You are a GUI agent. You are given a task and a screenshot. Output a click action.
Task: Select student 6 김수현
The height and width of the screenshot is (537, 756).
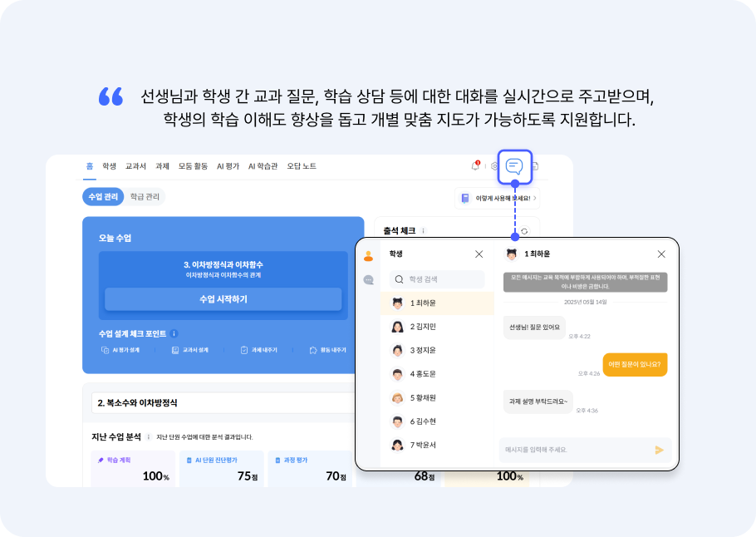[437, 421]
